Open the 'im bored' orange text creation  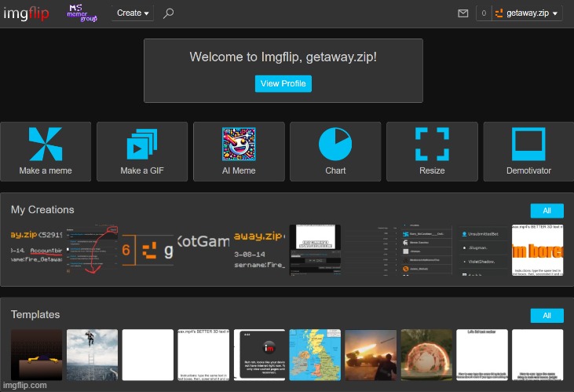[x=537, y=251]
